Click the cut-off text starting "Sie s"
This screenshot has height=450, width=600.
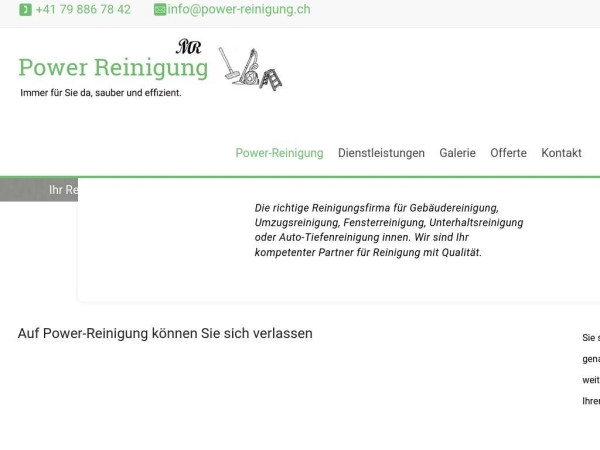click(591, 338)
